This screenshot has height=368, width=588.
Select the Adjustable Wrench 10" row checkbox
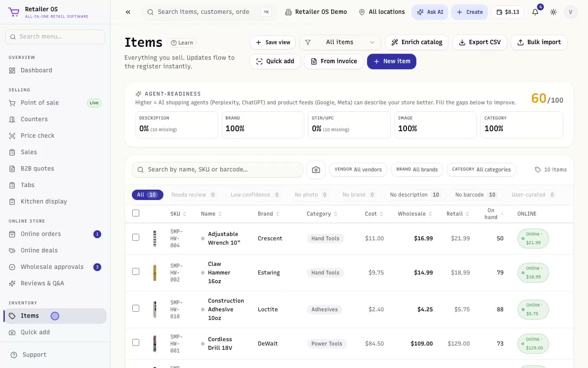click(x=136, y=237)
